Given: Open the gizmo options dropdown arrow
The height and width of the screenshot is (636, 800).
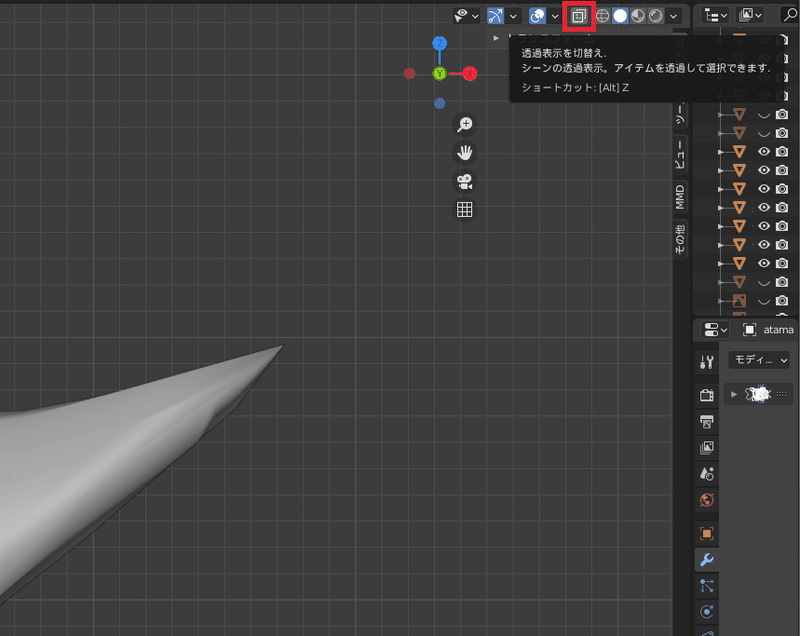Looking at the screenshot, I should point(513,16).
